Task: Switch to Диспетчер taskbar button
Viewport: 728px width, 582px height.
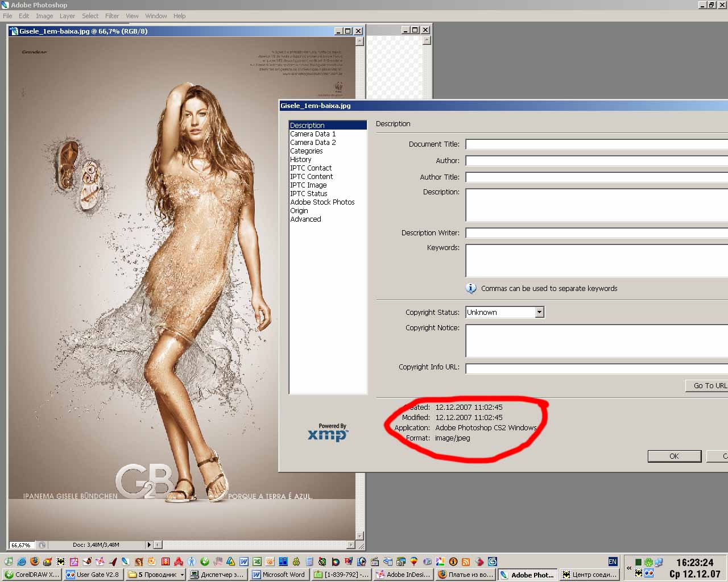Action: click(x=217, y=575)
